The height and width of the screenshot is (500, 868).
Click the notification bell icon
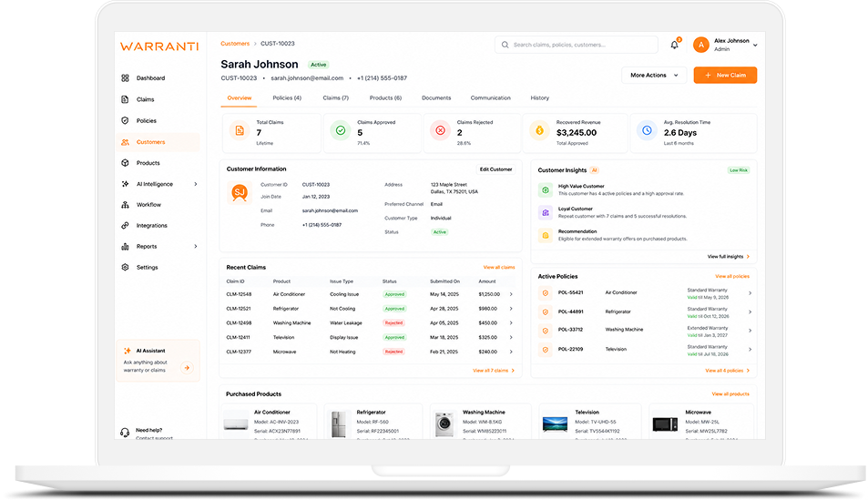pos(674,45)
